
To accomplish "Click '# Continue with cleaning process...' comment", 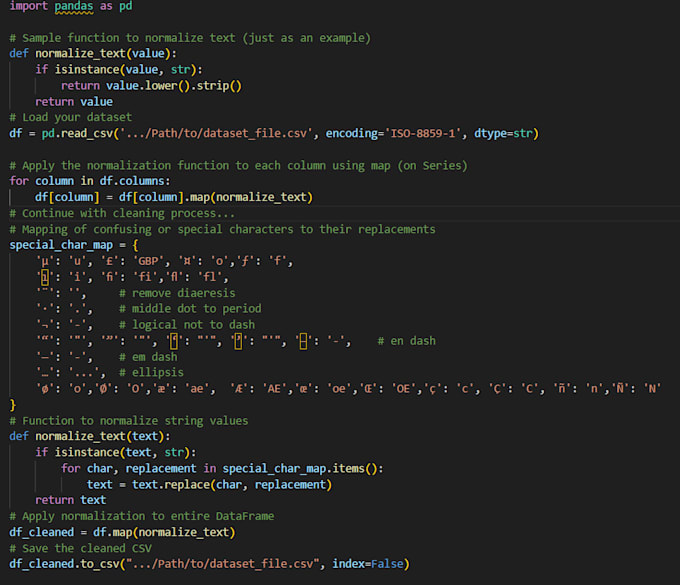I will click(x=122, y=213).
